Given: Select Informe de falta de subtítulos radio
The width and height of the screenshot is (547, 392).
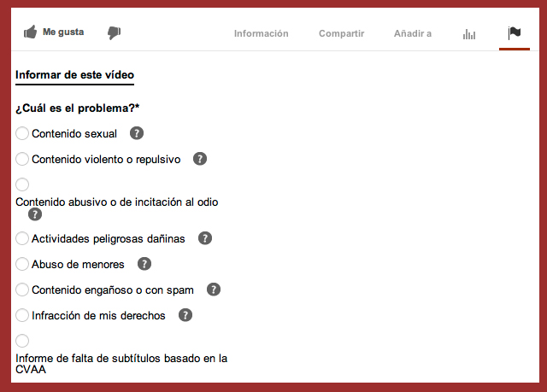Looking at the screenshot, I should pos(22,341).
